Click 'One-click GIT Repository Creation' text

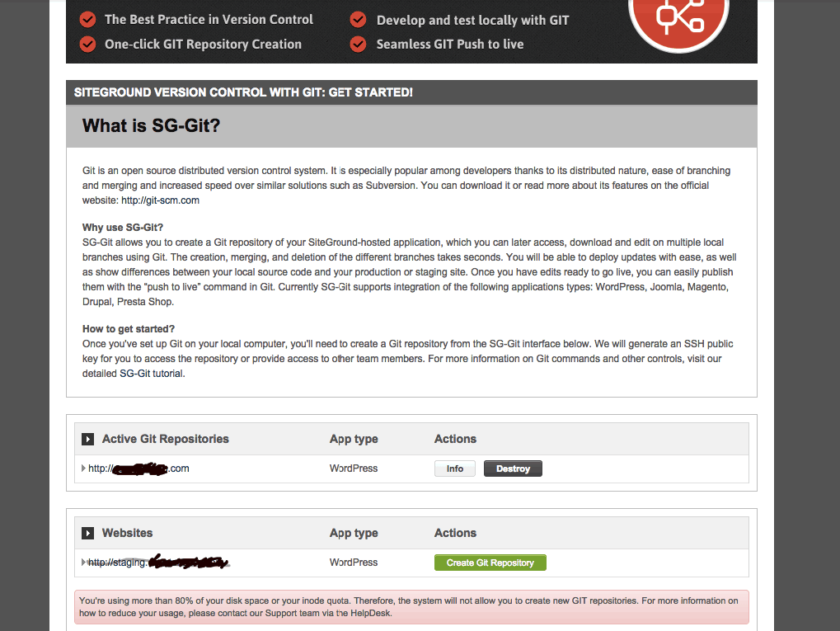[203, 44]
